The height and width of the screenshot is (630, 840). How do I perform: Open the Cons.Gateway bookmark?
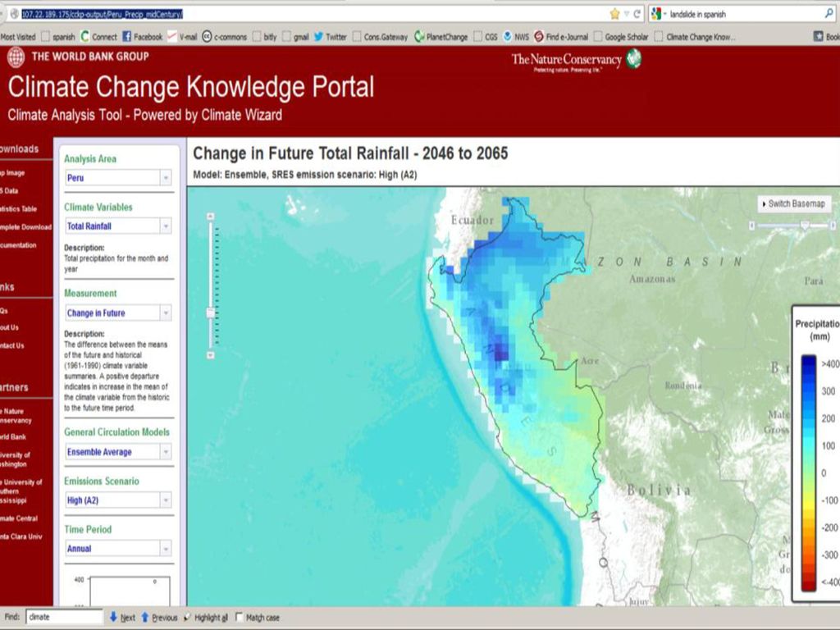click(380, 36)
